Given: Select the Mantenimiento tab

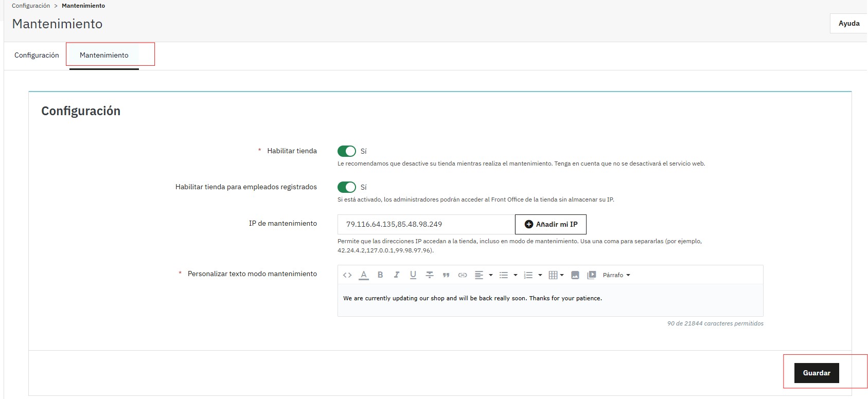Looking at the screenshot, I should [x=104, y=55].
